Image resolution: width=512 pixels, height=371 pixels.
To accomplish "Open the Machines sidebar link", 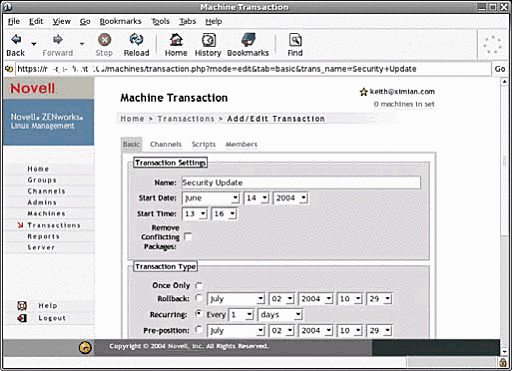I will pos(46,213).
